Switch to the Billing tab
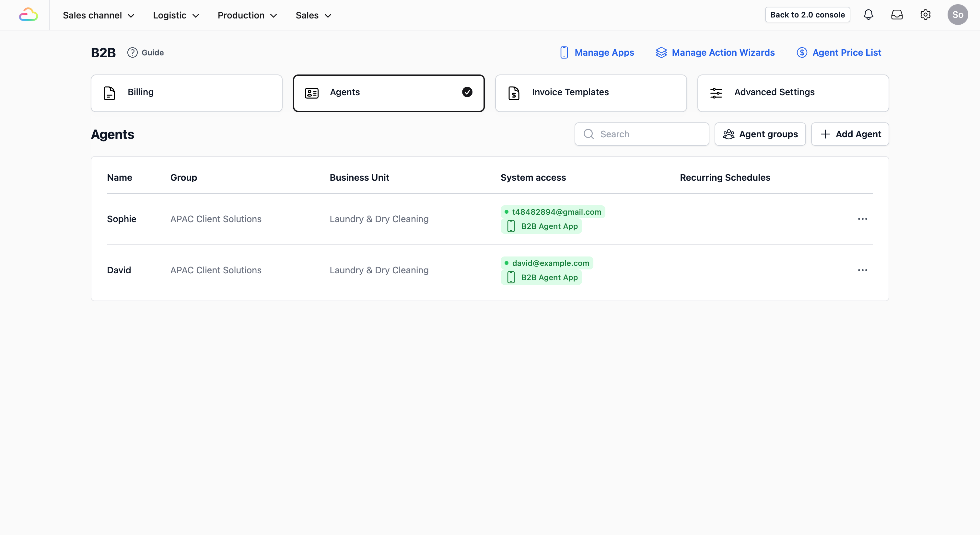 (x=186, y=93)
